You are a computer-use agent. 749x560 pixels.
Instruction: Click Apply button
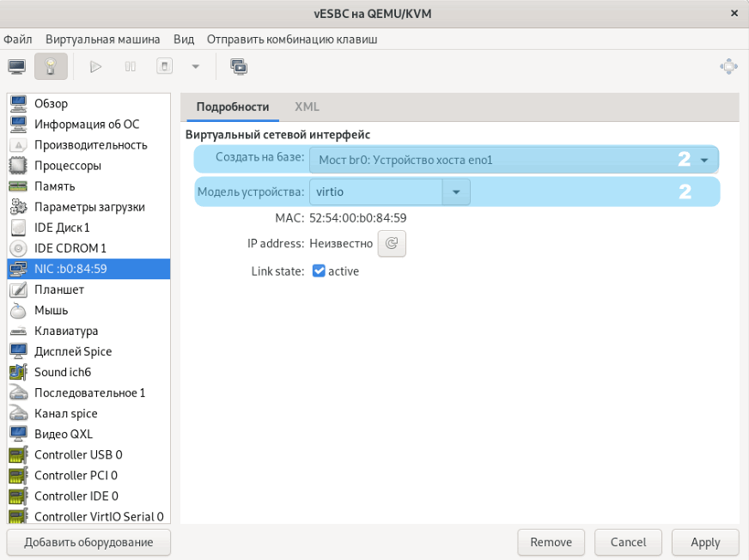(x=705, y=542)
